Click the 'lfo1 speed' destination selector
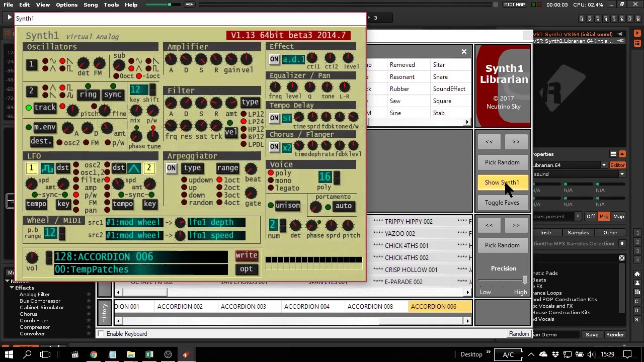This screenshot has width=644, height=362. coord(216,235)
